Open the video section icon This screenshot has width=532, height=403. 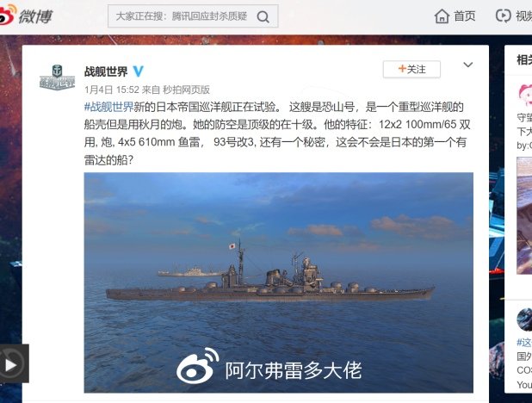coord(503,15)
